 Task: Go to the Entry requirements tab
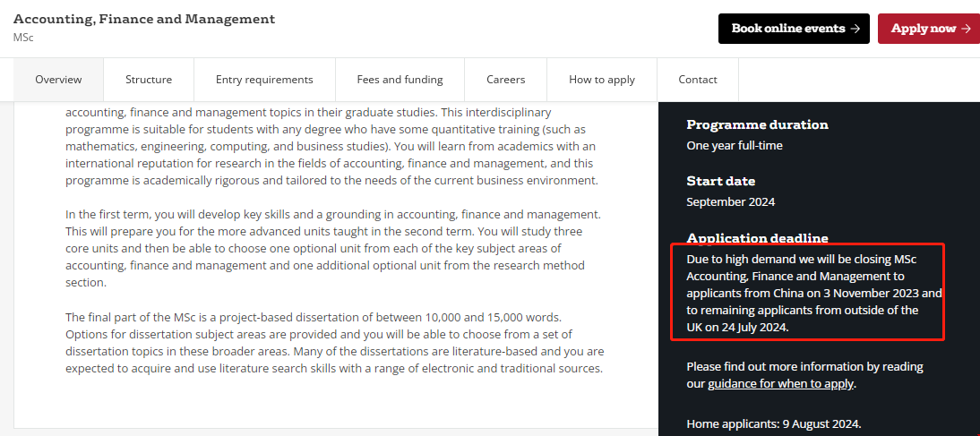click(x=264, y=80)
